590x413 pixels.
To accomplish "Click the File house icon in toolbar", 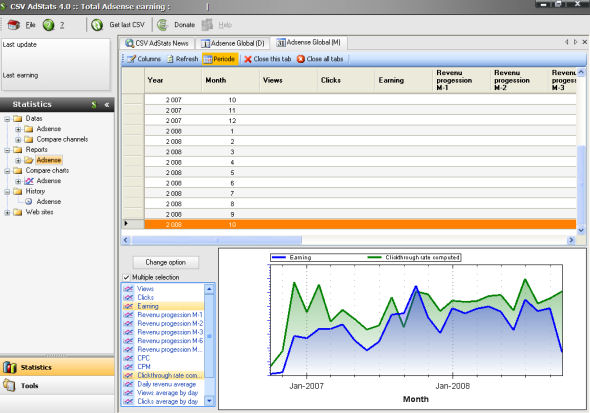I will coord(14,25).
